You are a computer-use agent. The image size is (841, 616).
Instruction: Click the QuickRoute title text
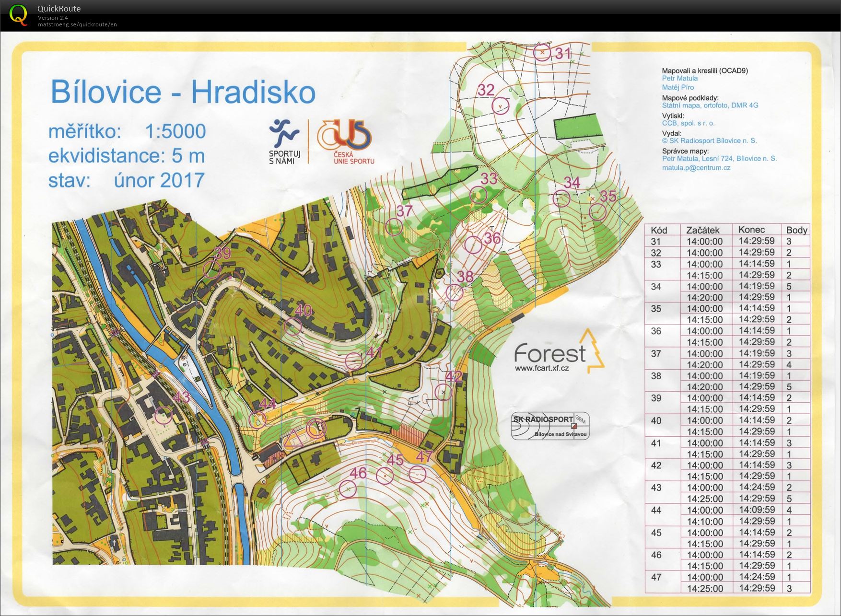coord(59,9)
